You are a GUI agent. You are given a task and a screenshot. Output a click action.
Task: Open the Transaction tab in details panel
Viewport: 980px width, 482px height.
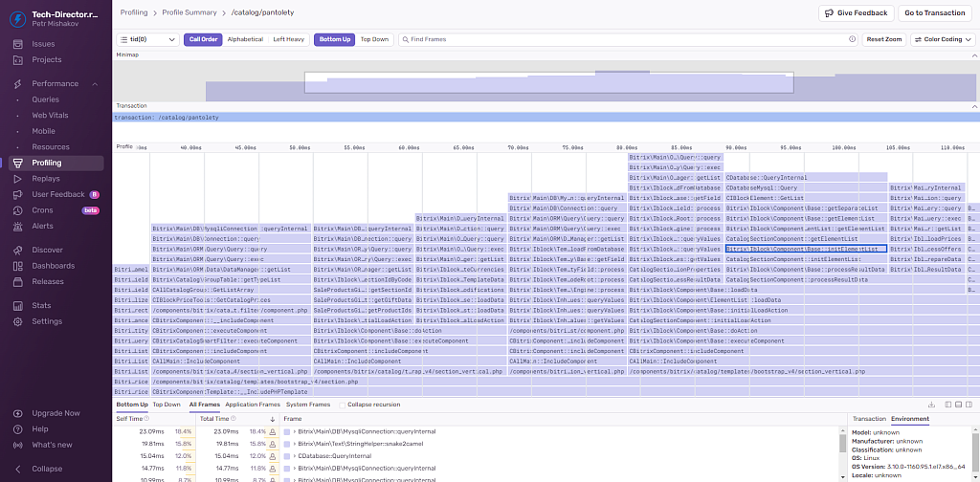(x=869, y=419)
